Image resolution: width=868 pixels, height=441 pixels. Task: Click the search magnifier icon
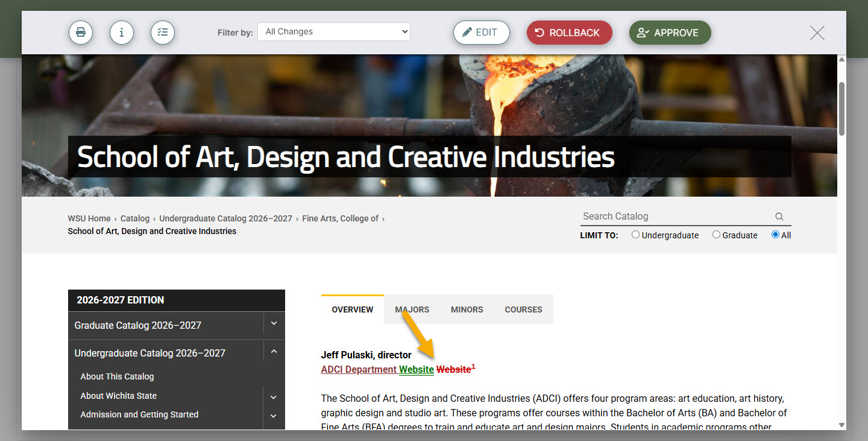click(779, 217)
